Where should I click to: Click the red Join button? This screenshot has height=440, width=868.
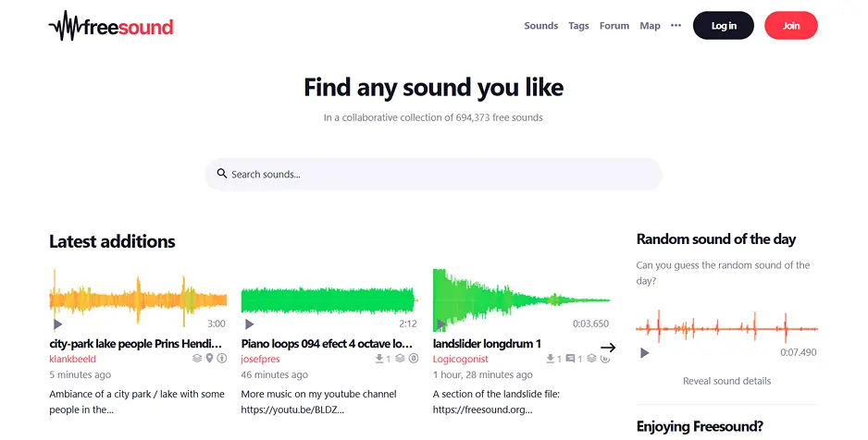[791, 26]
